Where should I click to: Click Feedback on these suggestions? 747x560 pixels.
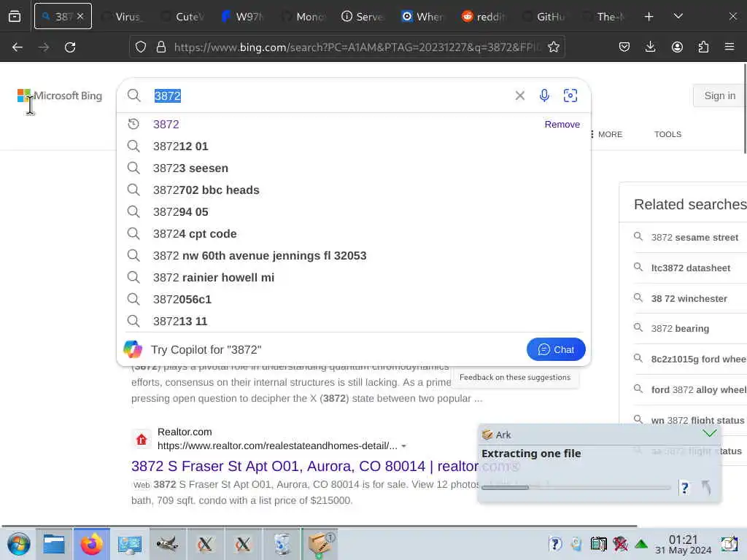pyautogui.click(x=514, y=377)
